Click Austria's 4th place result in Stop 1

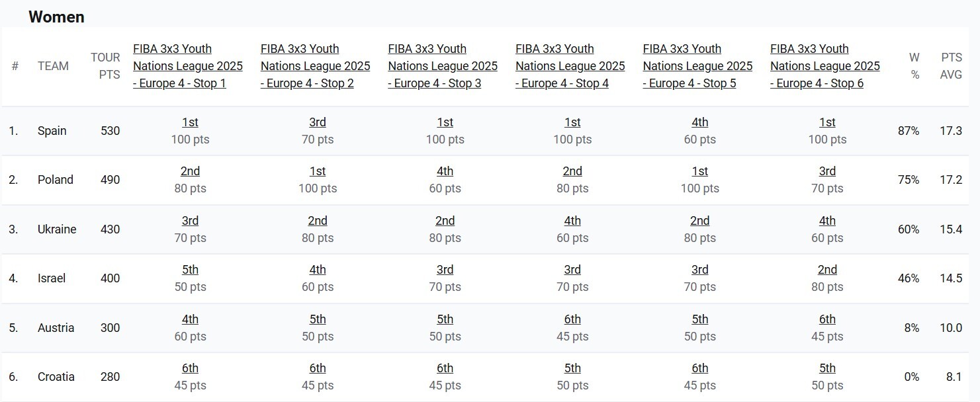point(190,319)
